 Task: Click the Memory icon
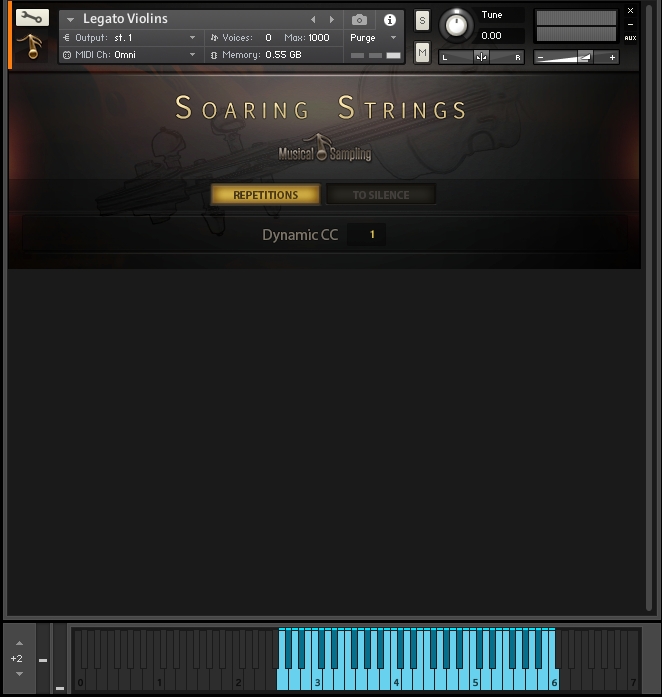(214, 55)
